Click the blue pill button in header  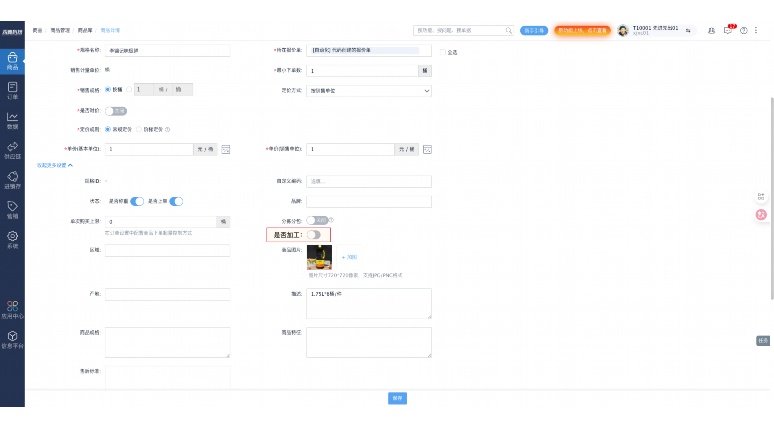[x=534, y=31]
